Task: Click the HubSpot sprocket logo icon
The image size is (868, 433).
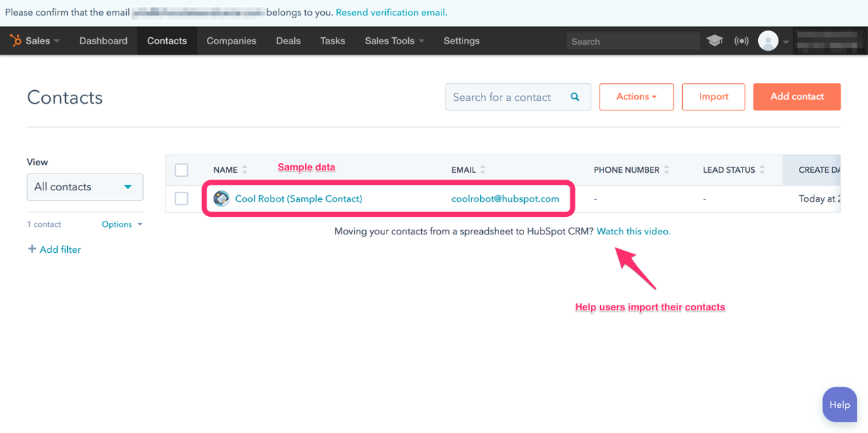Action: (16, 41)
